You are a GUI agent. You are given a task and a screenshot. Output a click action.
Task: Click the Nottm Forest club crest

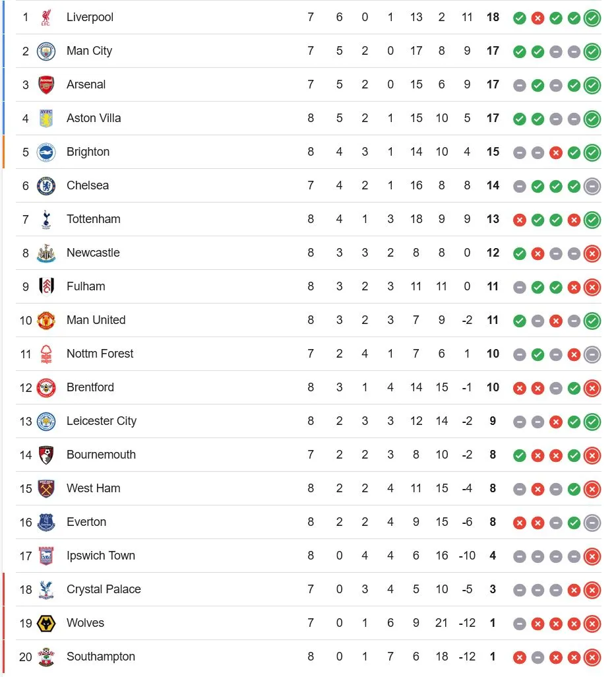pos(45,354)
